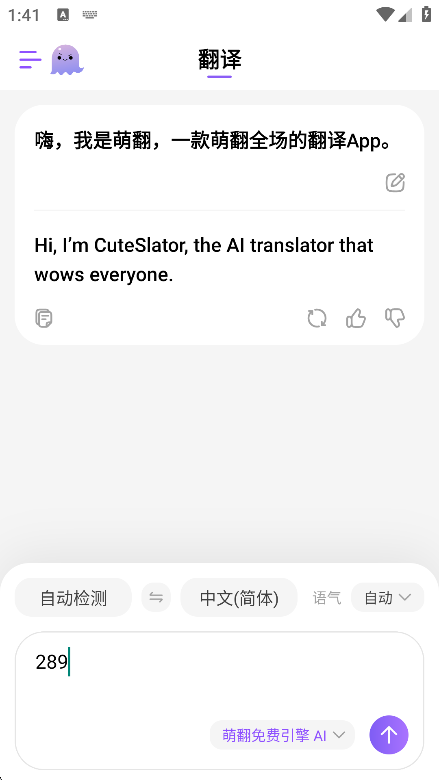This screenshot has width=439, height=780.
Task: Tap the Chinese source sentence
Action: [x=215, y=141]
